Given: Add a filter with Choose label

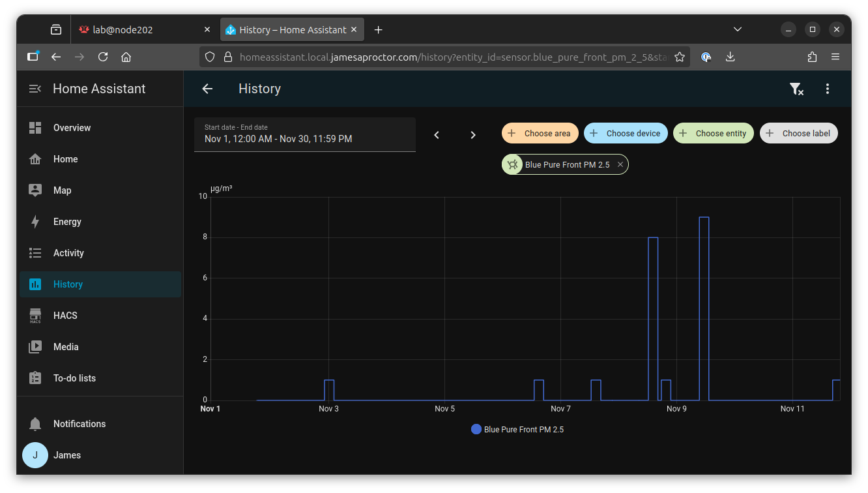Looking at the screenshot, I should 798,133.
